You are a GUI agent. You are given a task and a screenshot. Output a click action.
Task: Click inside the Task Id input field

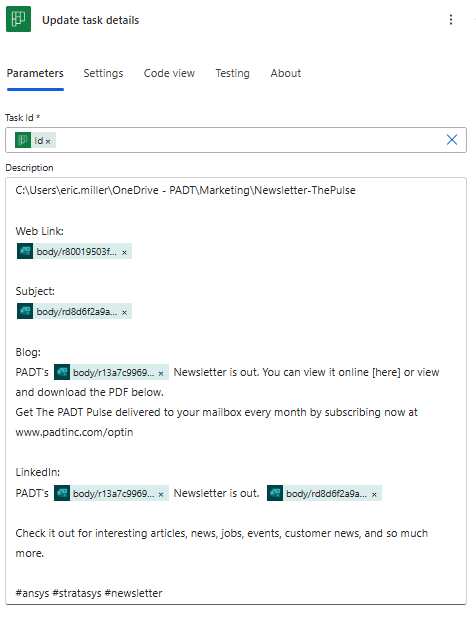pyautogui.click(x=236, y=140)
